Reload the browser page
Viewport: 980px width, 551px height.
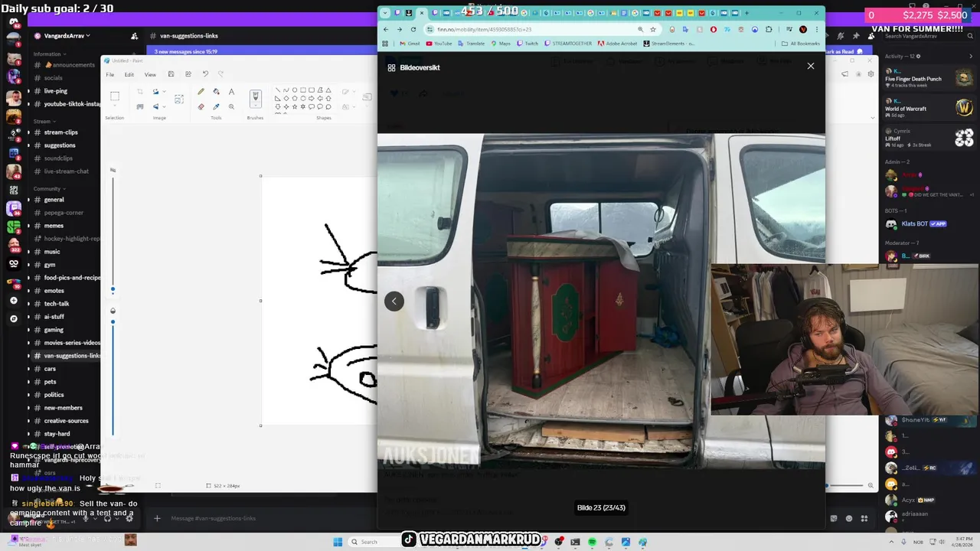pyautogui.click(x=413, y=29)
